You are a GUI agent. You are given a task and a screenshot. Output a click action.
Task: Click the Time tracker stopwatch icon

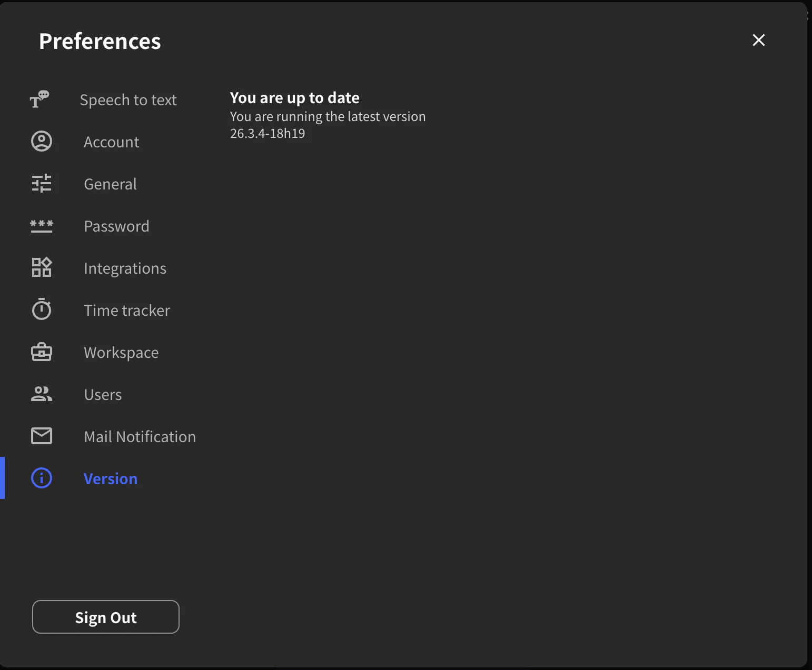[42, 309]
